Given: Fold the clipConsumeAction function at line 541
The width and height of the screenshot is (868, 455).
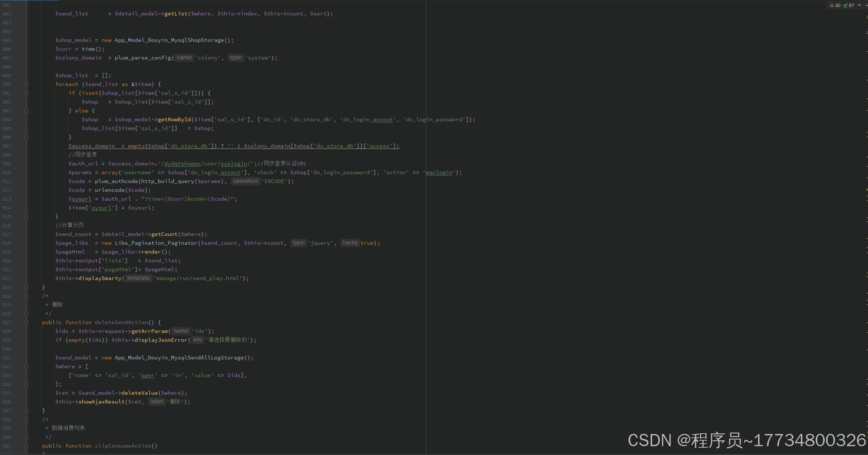Looking at the screenshot, I should [x=26, y=446].
